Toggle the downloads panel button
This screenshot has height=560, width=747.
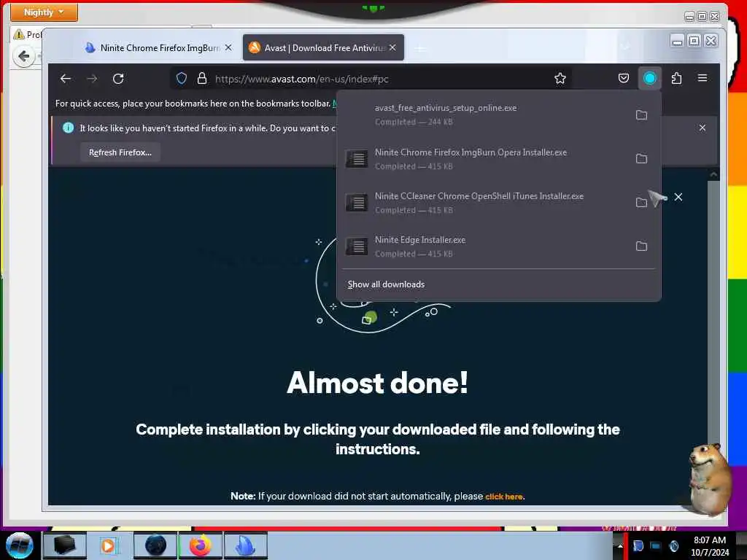coord(649,78)
